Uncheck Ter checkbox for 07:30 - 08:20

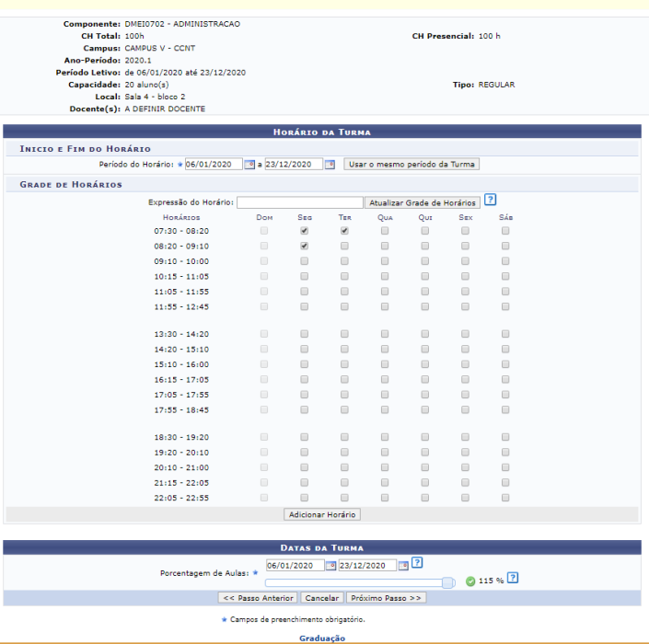point(344,232)
